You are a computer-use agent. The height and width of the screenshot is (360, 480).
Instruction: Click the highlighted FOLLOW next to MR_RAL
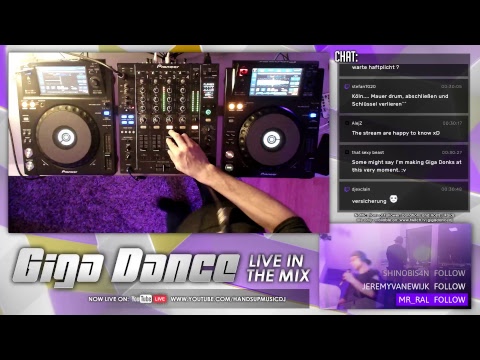pyautogui.click(x=449, y=300)
